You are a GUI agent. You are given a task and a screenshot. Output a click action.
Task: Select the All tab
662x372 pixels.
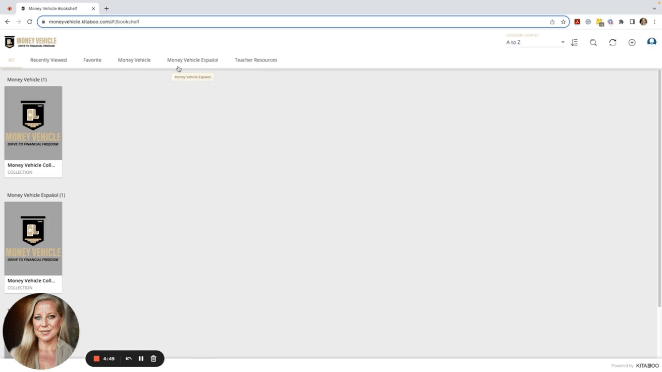click(11, 60)
